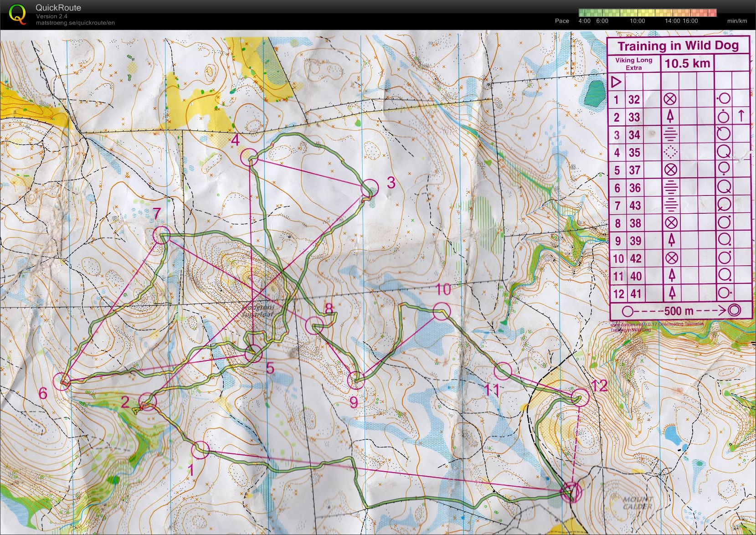Select control circle 7 on the map
The height and width of the screenshot is (535, 756).
[160, 235]
